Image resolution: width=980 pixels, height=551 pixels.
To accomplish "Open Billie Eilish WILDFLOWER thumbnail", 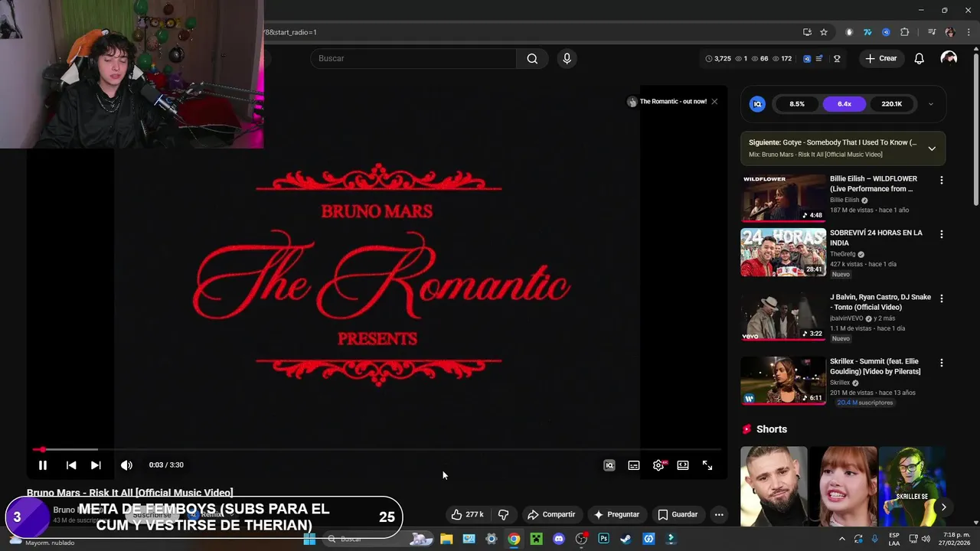I will [783, 198].
